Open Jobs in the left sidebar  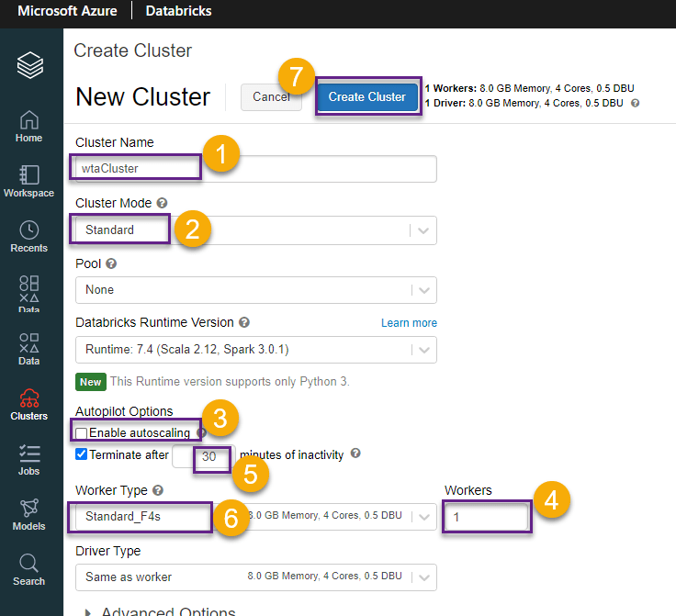coord(29,458)
